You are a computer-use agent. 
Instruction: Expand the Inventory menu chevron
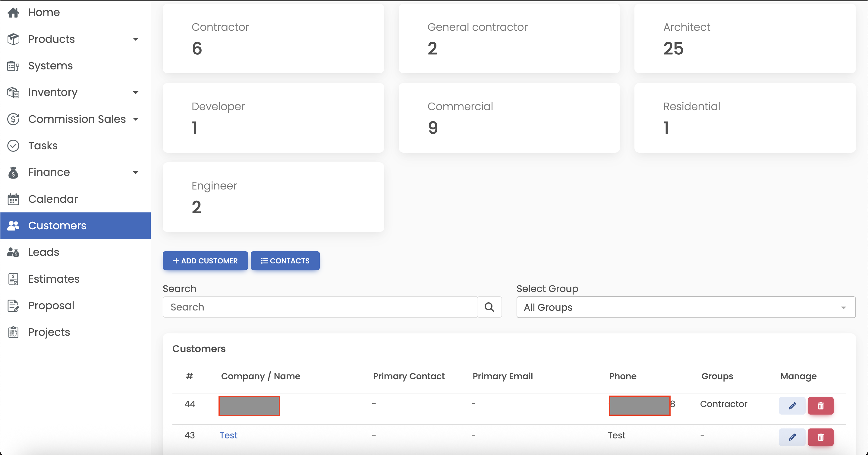coord(136,92)
